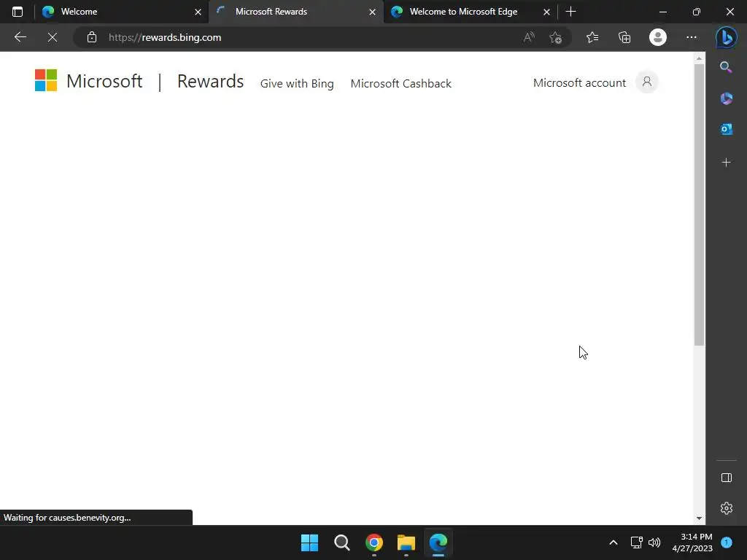Open the tab actions menu icon

click(x=18, y=12)
